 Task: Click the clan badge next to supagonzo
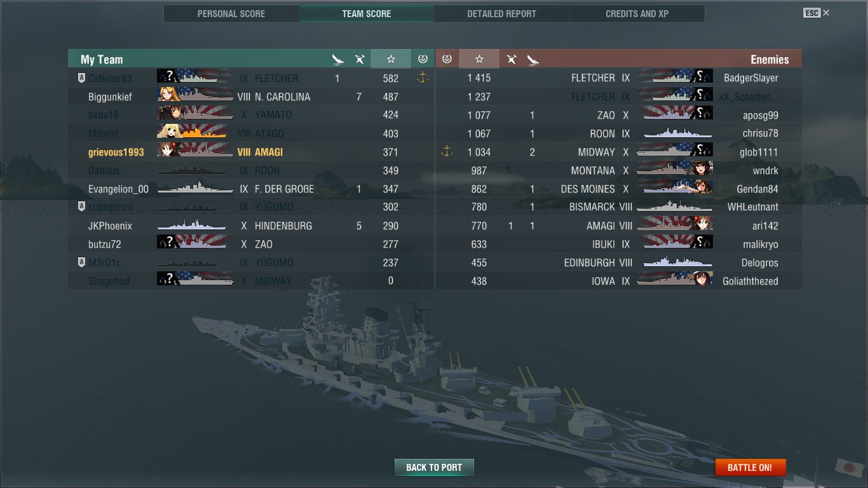click(81, 207)
